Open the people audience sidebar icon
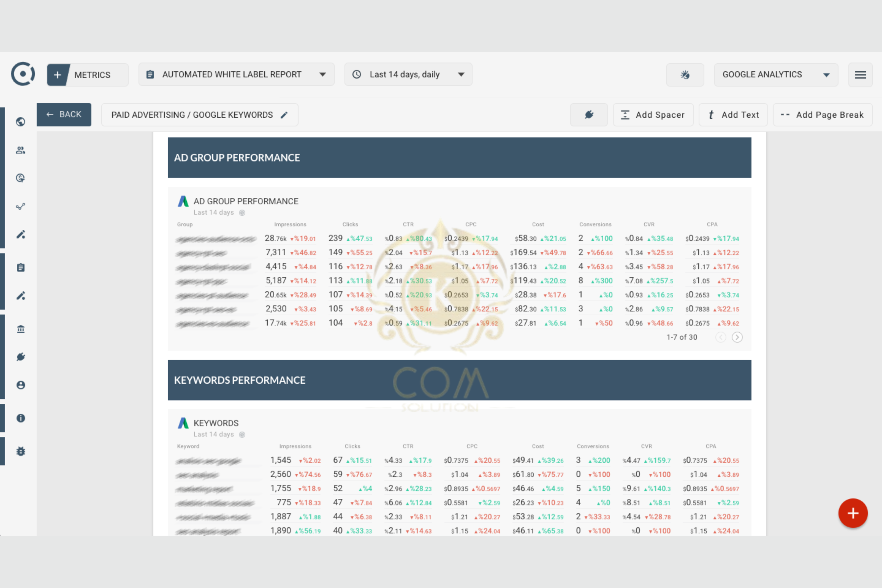The width and height of the screenshot is (882, 588). point(21,151)
